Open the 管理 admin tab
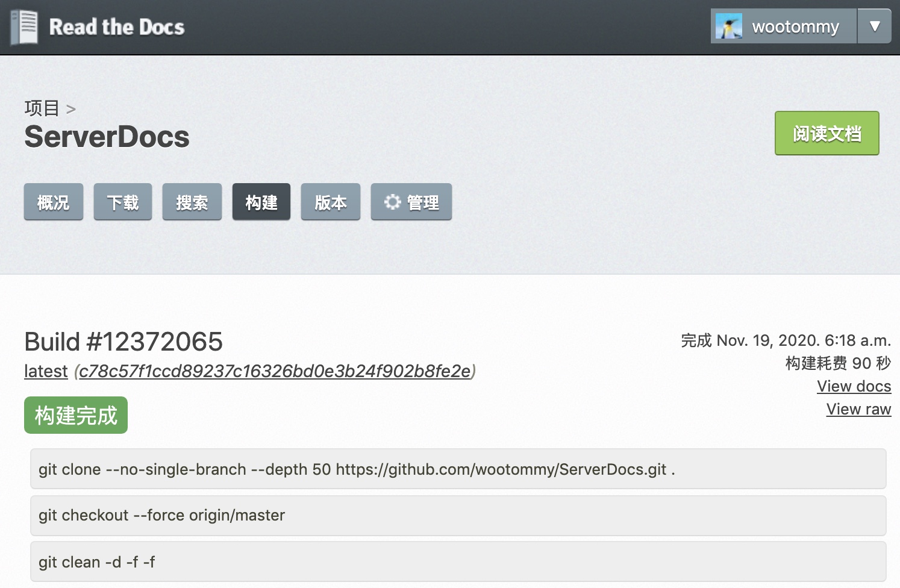Viewport: 900px width, 588px height. pos(411,202)
